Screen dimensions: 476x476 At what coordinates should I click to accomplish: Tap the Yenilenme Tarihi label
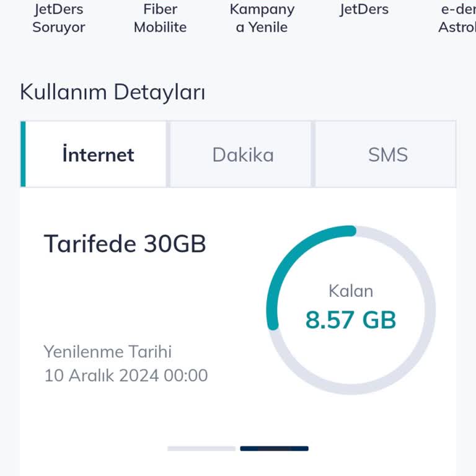pyautogui.click(x=107, y=352)
